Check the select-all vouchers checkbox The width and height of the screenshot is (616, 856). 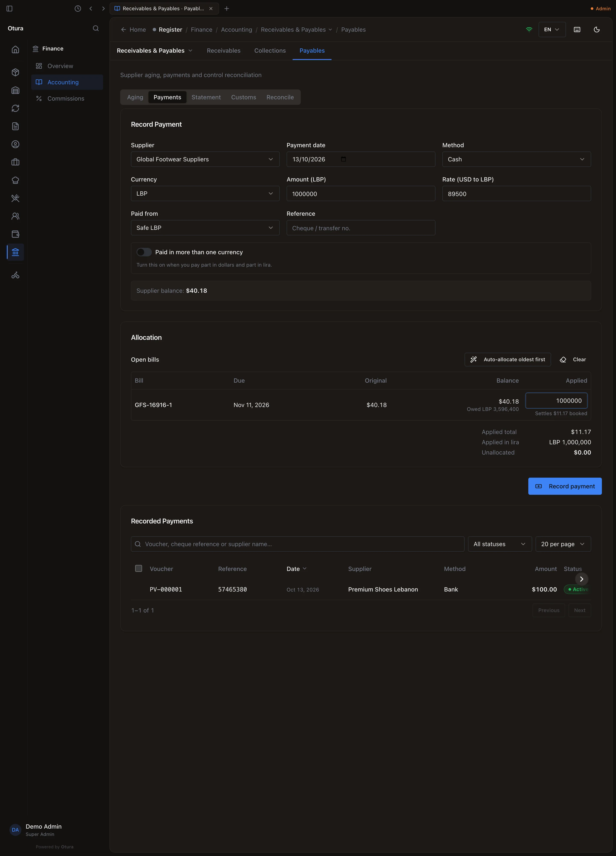click(138, 568)
